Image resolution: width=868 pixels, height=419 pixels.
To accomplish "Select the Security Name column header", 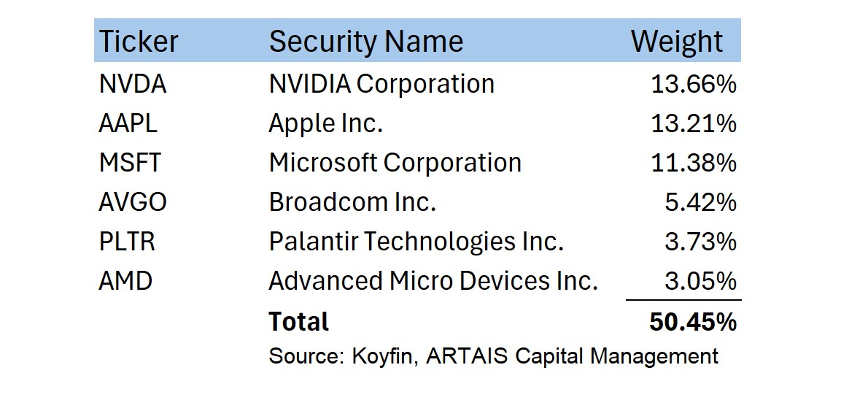I will click(365, 42).
